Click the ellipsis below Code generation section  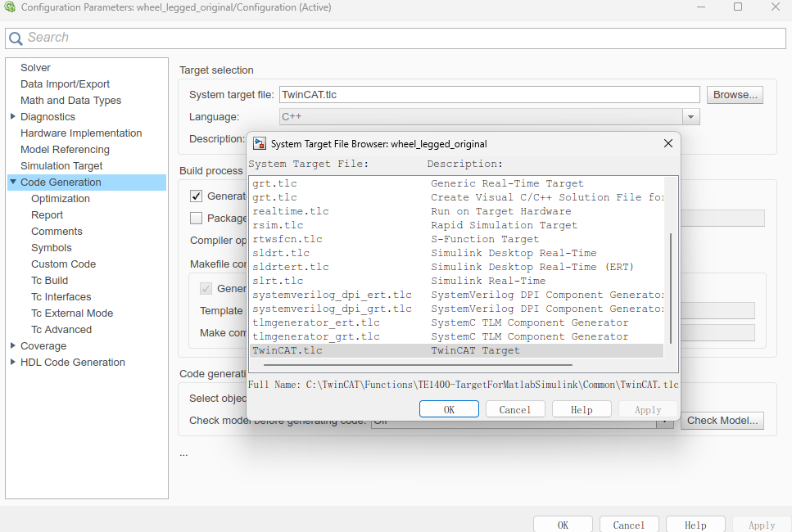pyautogui.click(x=183, y=455)
